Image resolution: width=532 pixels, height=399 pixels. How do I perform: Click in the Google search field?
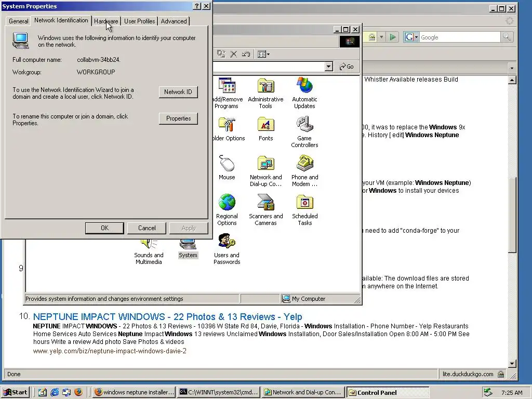tap(460, 37)
